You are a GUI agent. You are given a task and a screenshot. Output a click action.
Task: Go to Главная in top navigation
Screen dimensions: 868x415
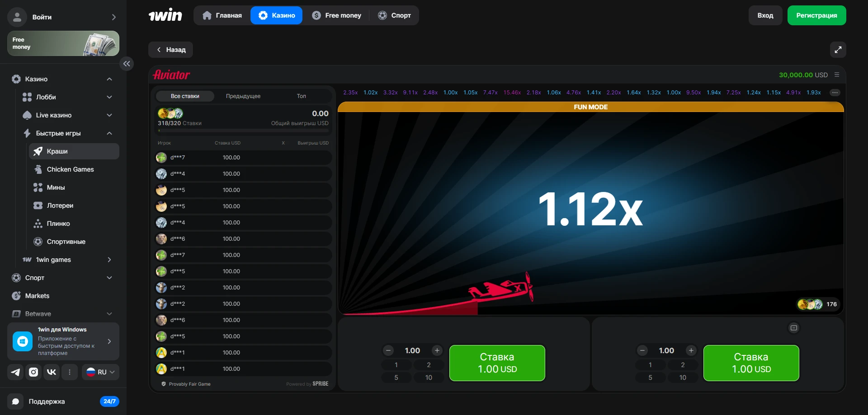[x=222, y=15]
